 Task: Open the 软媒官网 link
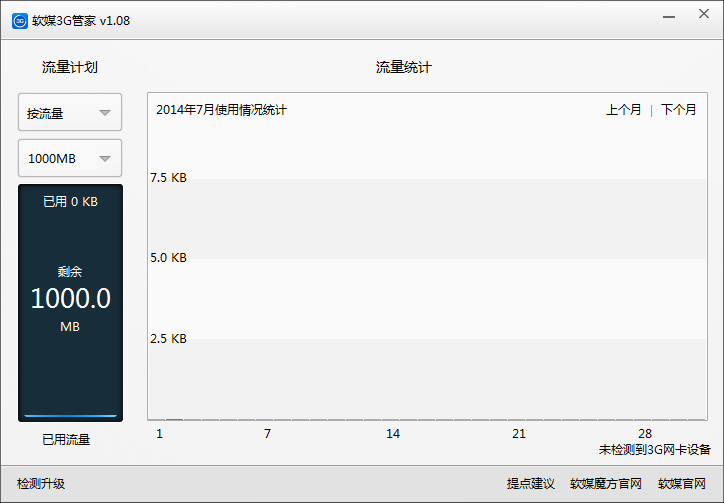pos(682,484)
